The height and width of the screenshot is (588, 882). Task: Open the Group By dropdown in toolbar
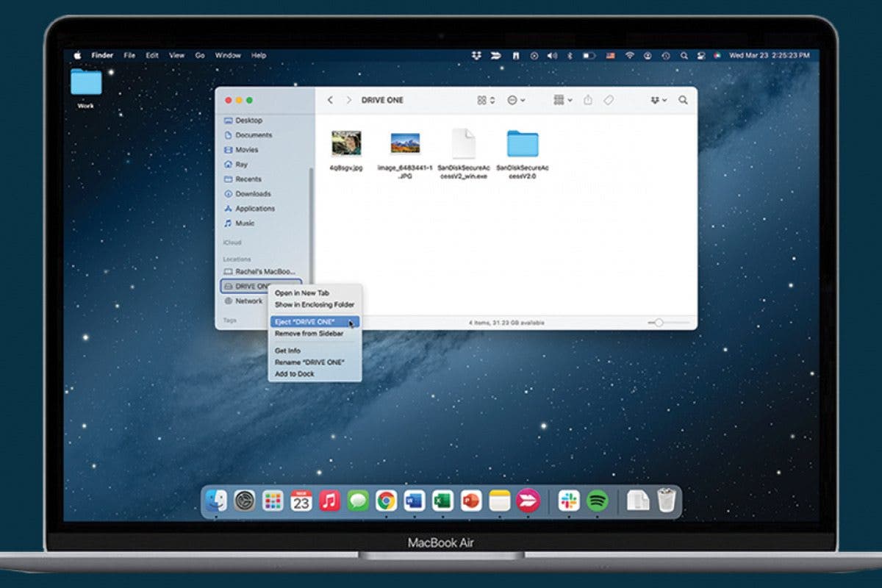coord(563,100)
